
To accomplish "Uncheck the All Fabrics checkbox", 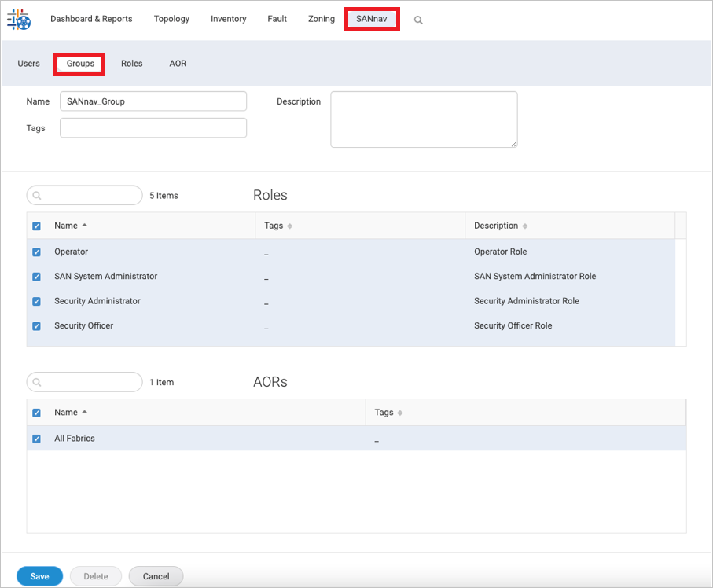I will tap(36, 439).
